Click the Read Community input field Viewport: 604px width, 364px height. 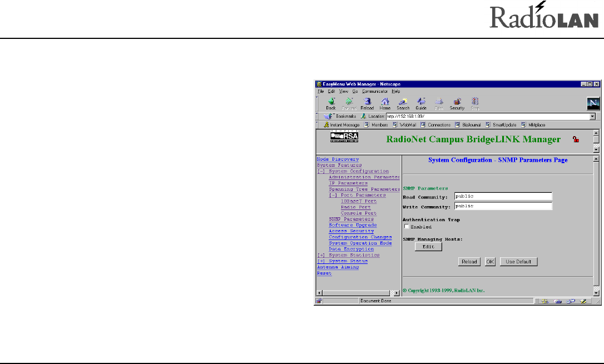click(x=503, y=196)
